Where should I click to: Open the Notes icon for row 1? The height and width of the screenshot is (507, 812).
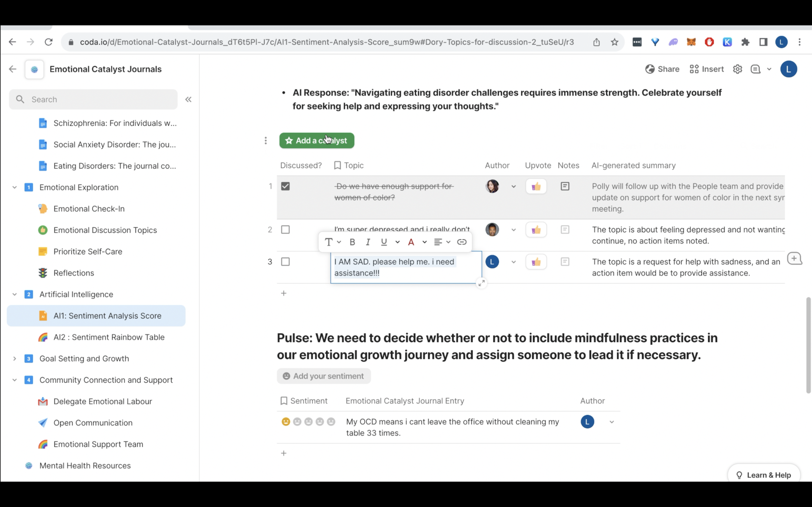pos(565,186)
